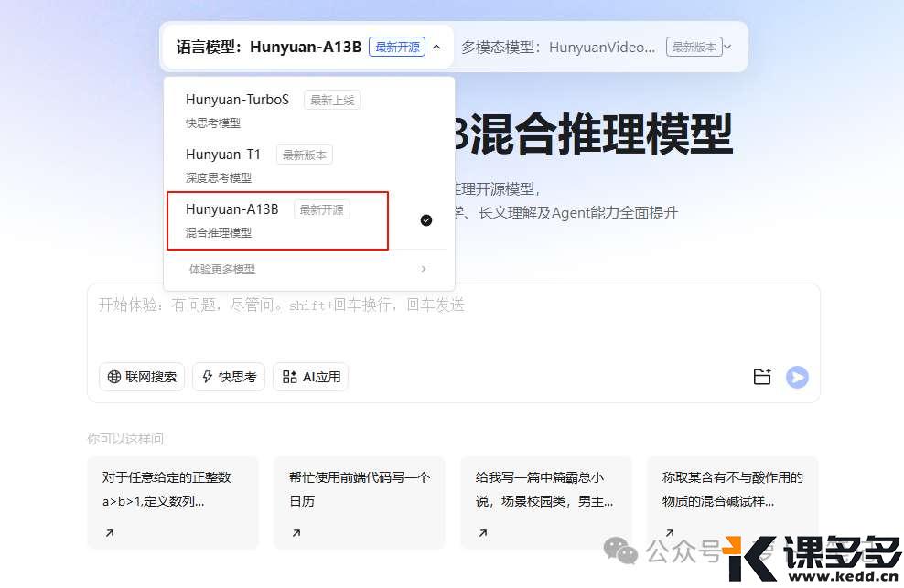904x588 pixels.
Task: Click arrow icon on 正整数 prompt card
Action: coord(110,533)
